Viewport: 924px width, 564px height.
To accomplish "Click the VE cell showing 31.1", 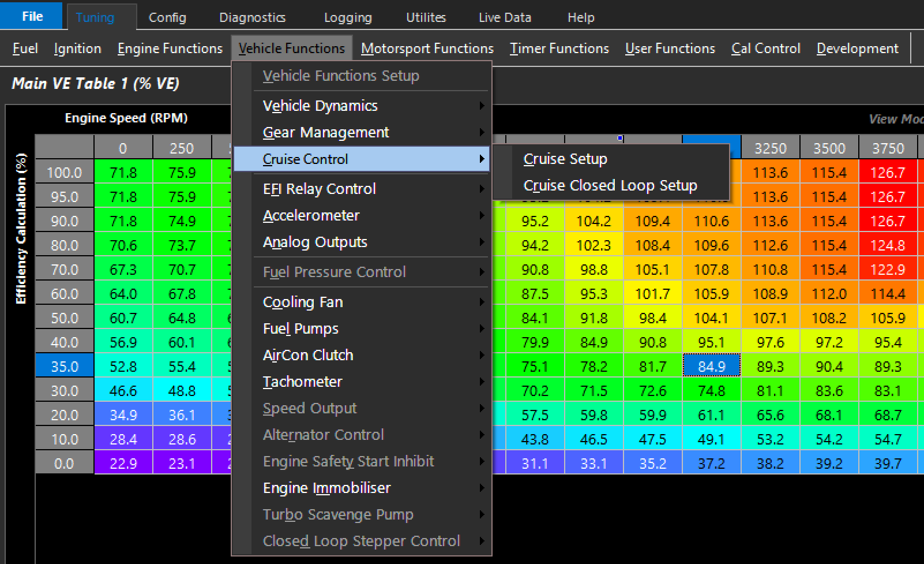I will tap(535, 463).
